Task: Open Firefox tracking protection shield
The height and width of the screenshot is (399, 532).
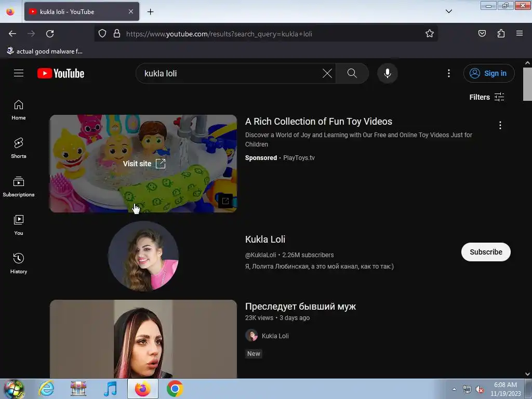Action: click(102, 34)
